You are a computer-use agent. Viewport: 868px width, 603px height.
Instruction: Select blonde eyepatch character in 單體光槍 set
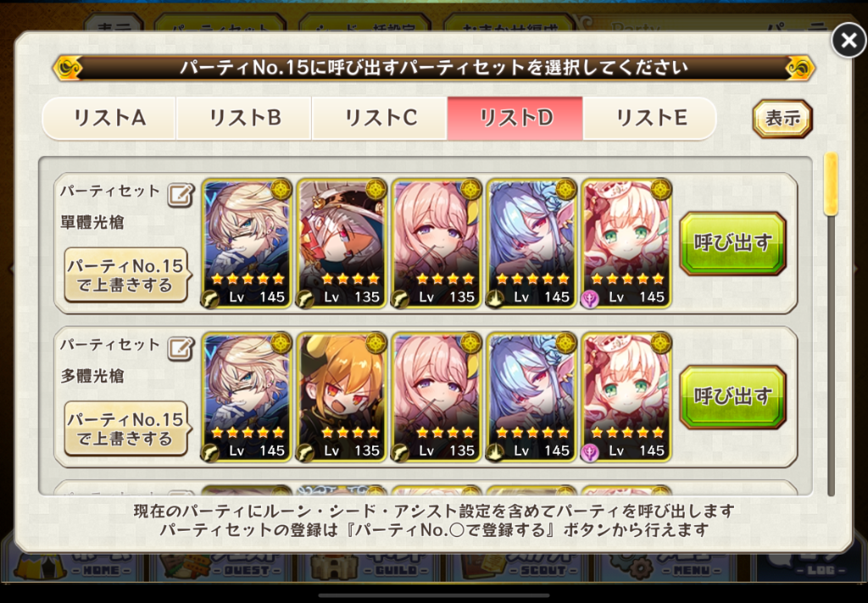[247, 243]
